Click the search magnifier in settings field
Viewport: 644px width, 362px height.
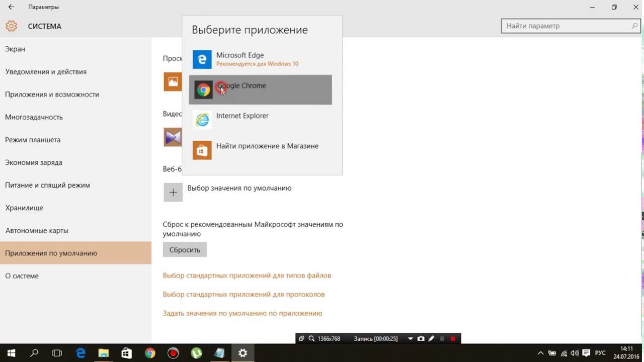[x=635, y=26]
